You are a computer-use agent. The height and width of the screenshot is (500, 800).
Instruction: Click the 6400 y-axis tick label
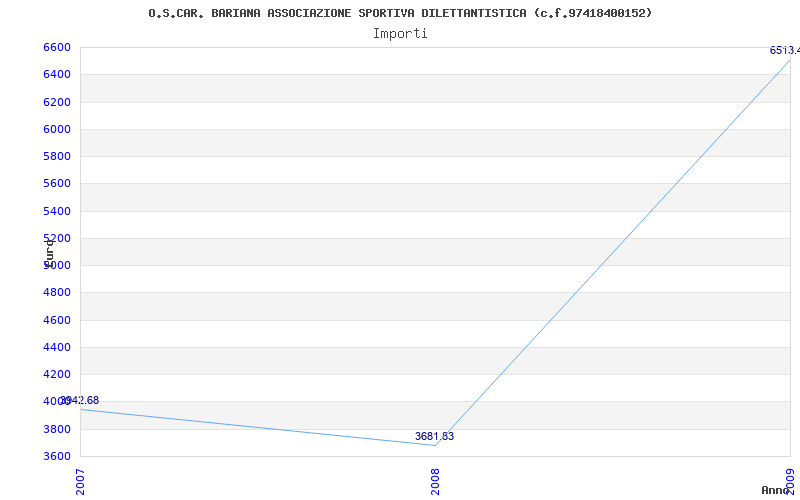tap(57, 75)
